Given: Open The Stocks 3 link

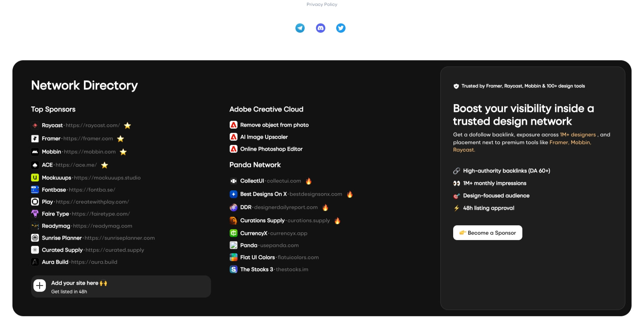Looking at the screenshot, I should [x=274, y=269].
